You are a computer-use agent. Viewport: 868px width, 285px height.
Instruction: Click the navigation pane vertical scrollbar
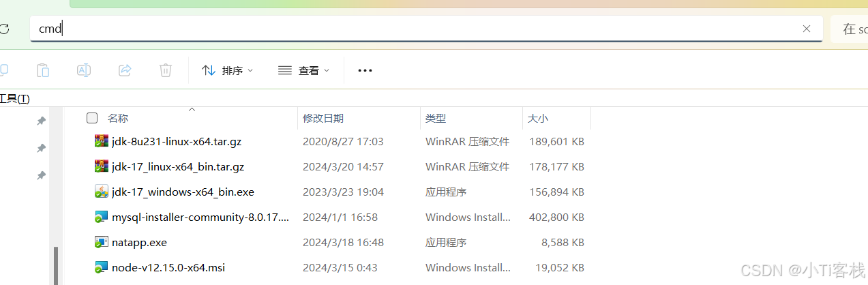[x=56, y=265]
